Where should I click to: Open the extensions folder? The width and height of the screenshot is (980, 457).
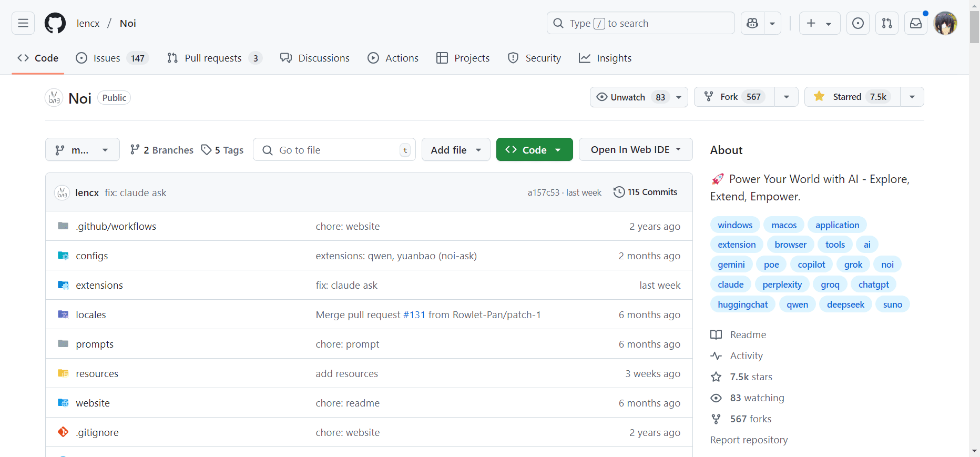[99, 285]
